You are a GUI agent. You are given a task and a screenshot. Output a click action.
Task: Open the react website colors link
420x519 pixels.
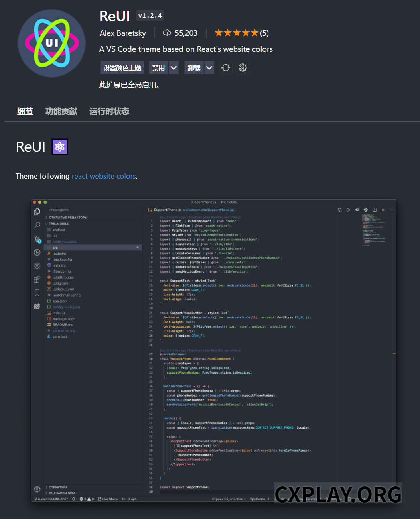104,176
